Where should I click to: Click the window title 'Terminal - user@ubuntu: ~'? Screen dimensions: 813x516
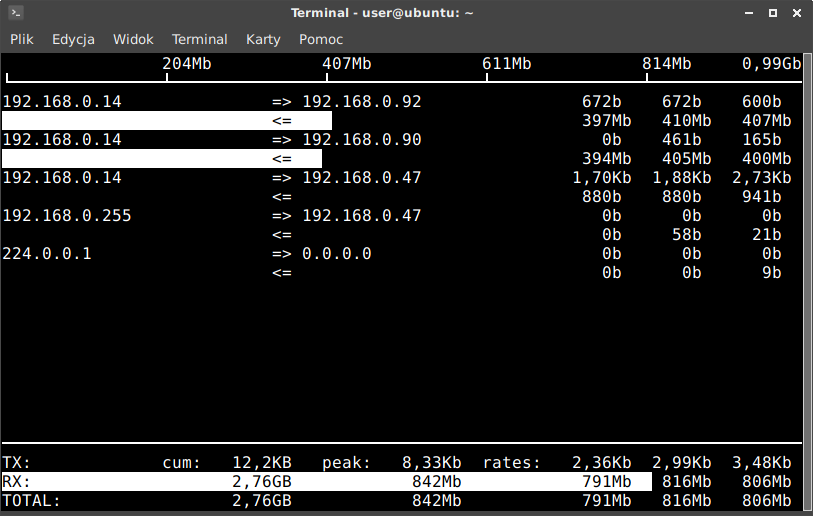[382, 13]
